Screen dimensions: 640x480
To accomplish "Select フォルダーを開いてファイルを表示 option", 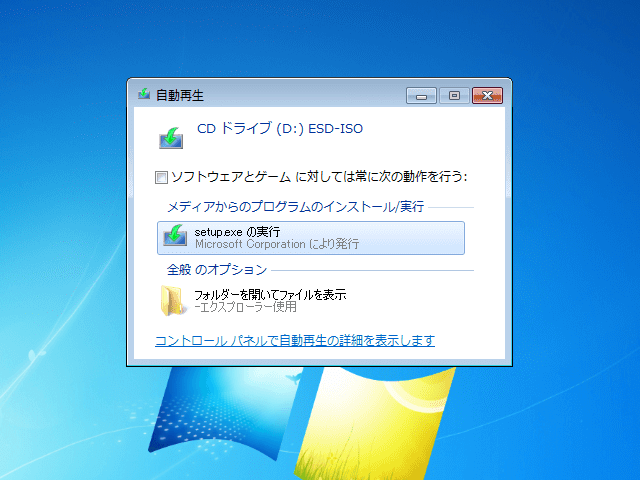I will pyautogui.click(x=270, y=294).
